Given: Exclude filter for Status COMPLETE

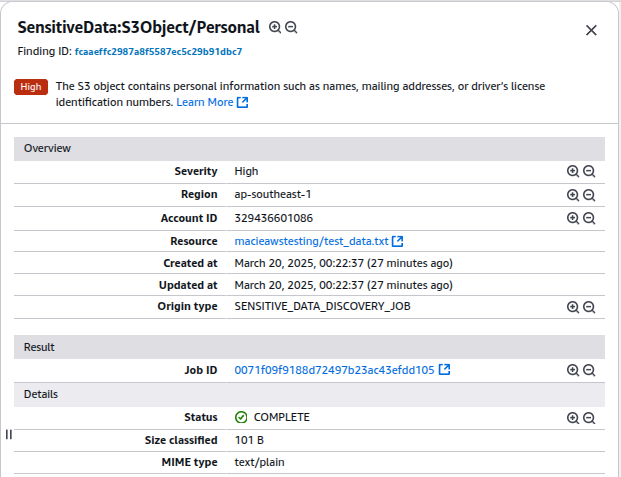Looking at the screenshot, I should [589, 418].
